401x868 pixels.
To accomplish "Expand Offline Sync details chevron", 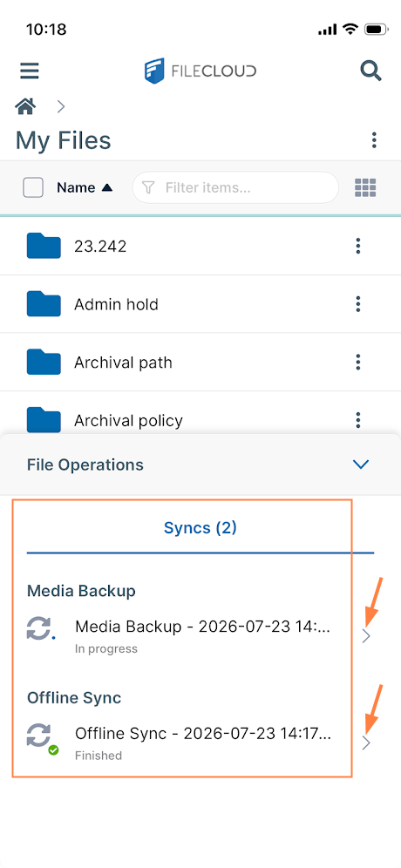I will pos(365,743).
